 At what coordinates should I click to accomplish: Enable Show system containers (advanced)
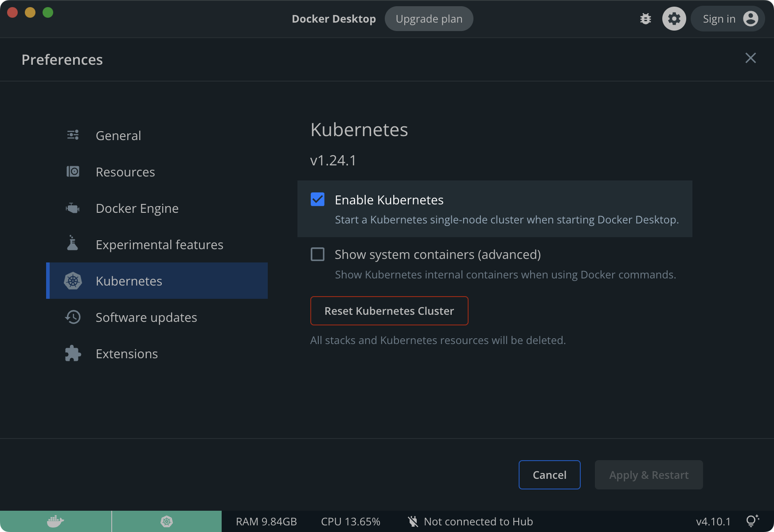coord(317,254)
